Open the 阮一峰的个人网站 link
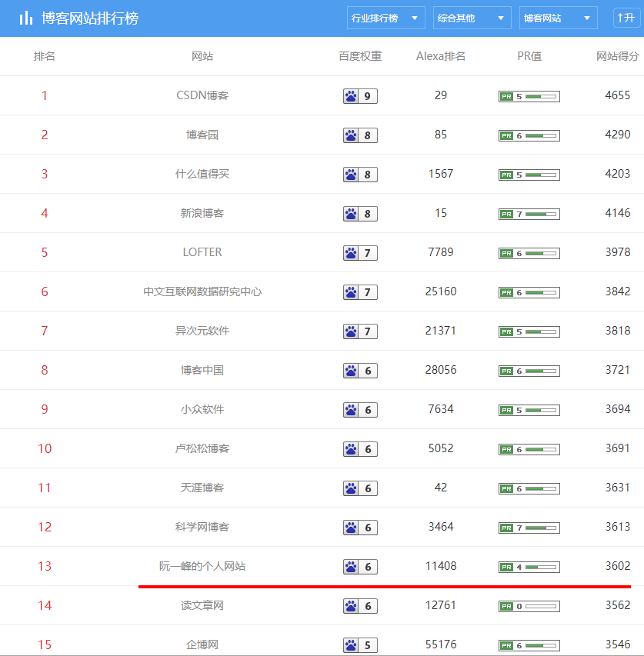 [x=202, y=566]
